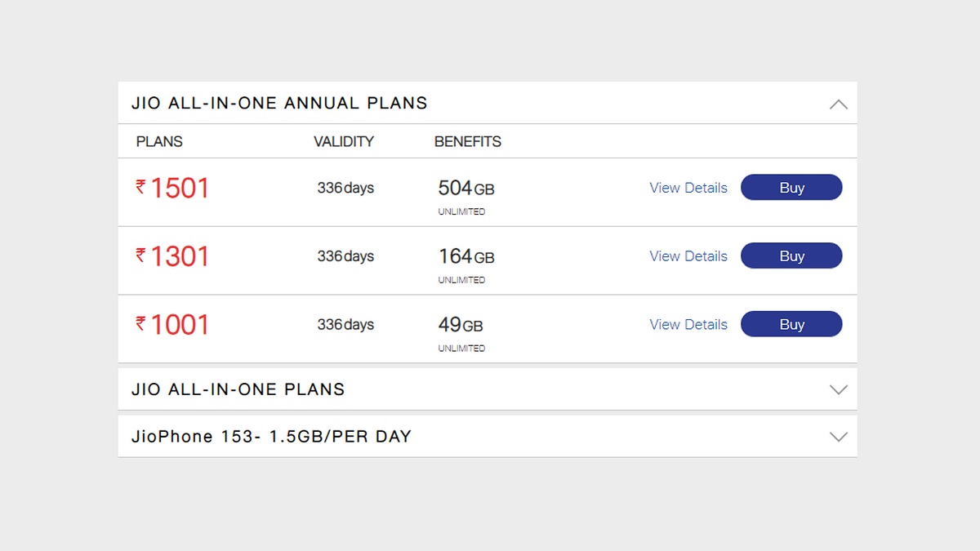
Task: Click the Buy button for the ₹1501 plan
Action: coord(791,187)
